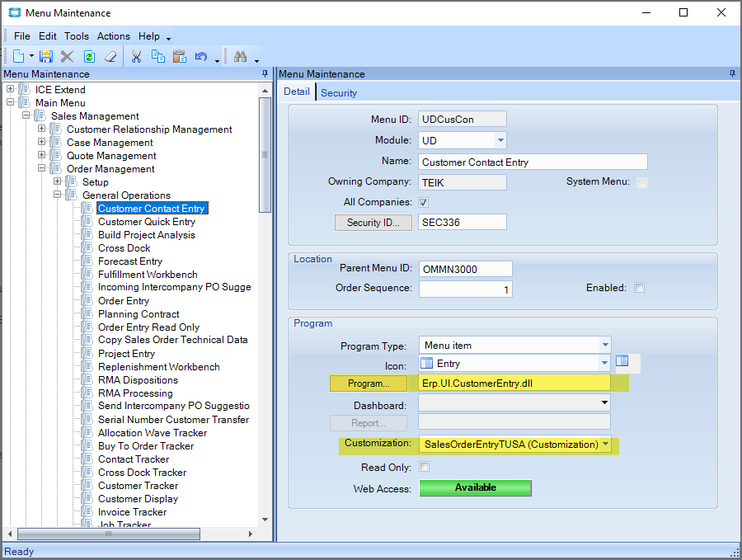Screen dimensions: 742x560
Task: Click the Search binoculars icon
Action: 241,57
